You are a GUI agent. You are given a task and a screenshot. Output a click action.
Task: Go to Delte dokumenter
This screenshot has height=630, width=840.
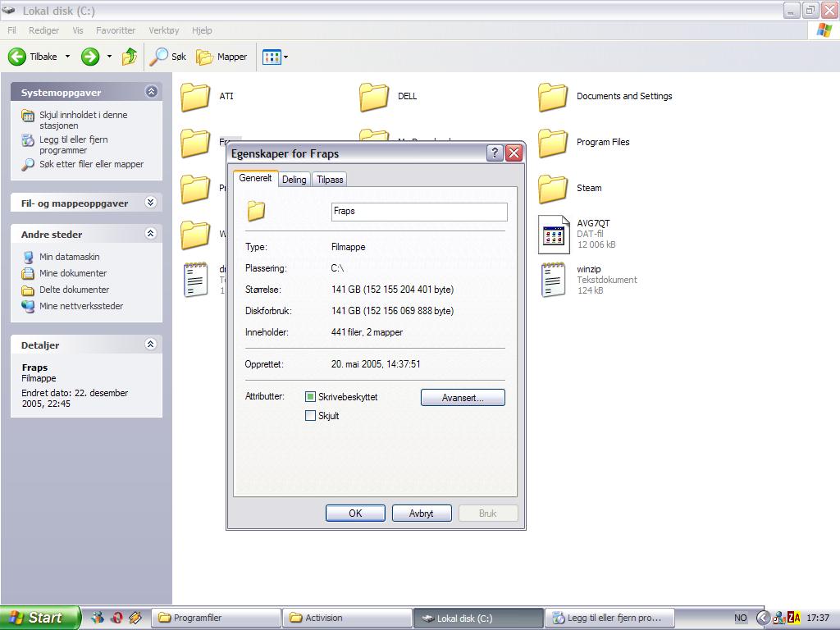[74, 290]
